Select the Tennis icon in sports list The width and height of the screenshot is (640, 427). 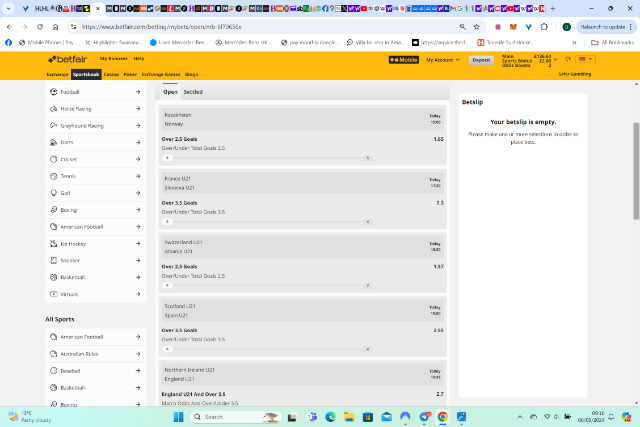[x=52, y=176]
